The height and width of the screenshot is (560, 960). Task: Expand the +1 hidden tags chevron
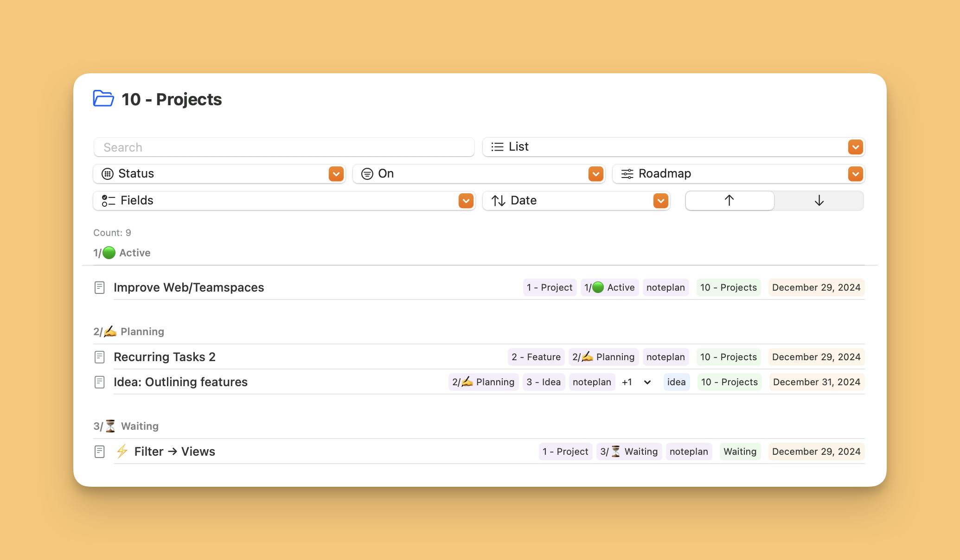pyautogui.click(x=647, y=382)
